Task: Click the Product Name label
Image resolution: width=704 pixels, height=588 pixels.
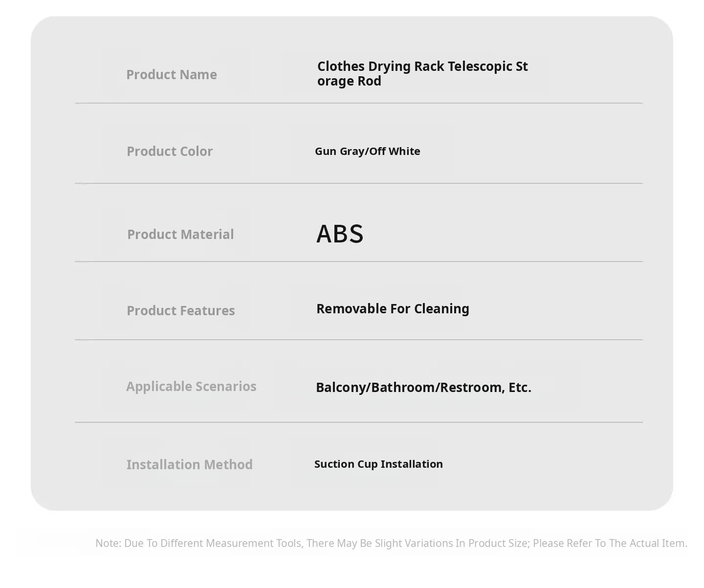Action: click(x=172, y=75)
